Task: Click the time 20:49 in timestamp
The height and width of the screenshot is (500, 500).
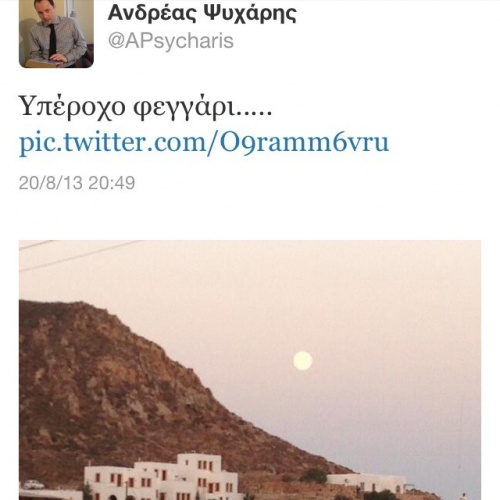Action: [112, 183]
